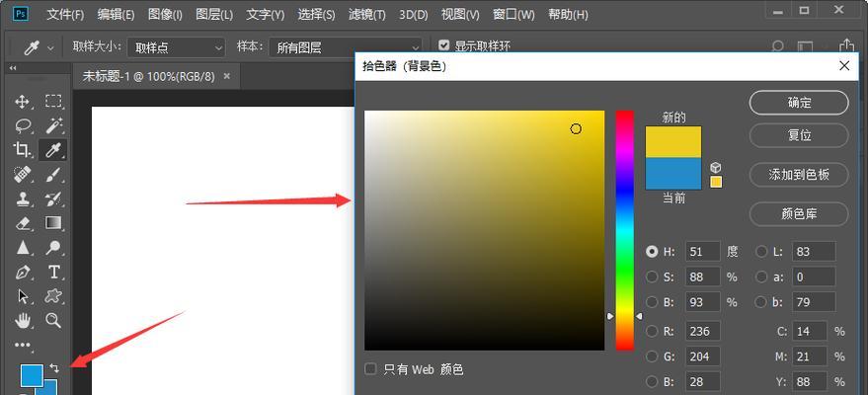Viewport: 868px width, 395px height.
Task: Select the Eraser tool
Action: [x=22, y=223]
